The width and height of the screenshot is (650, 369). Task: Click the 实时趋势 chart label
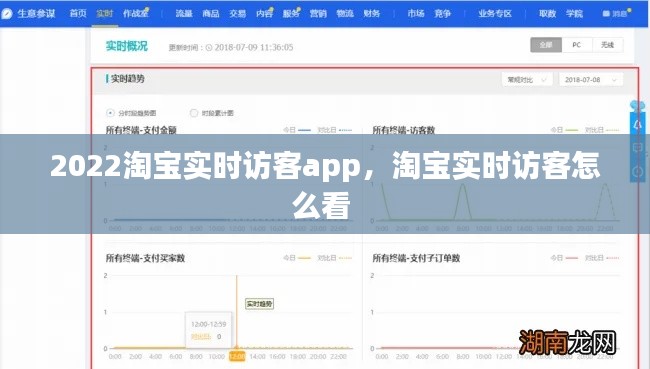259,304
